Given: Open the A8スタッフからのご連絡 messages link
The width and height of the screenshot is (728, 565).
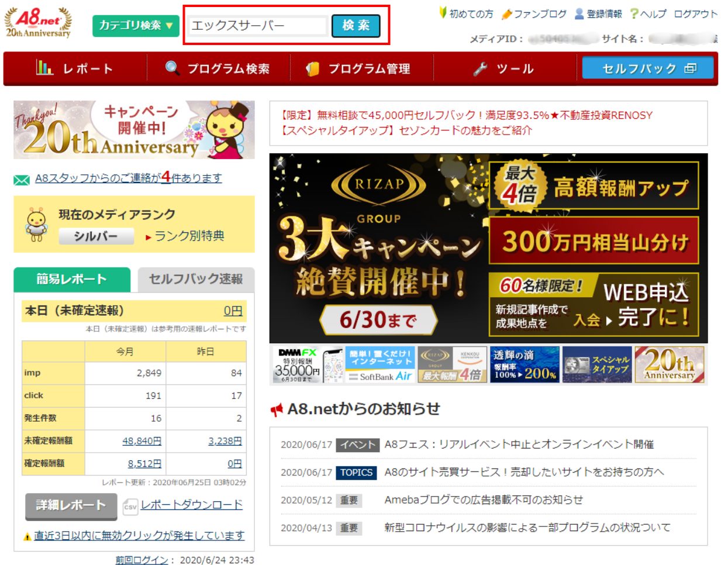Looking at the screenshot, I should click(x=128, y=177).
